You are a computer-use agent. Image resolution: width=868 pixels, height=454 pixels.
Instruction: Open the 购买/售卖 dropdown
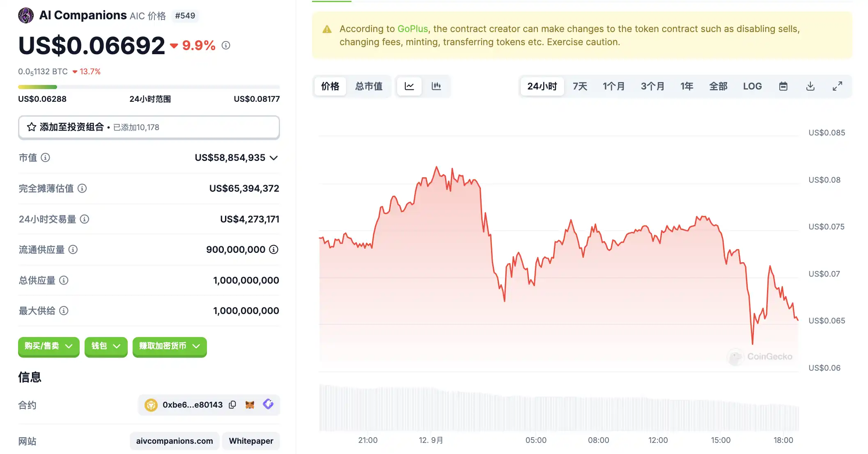pos(48,346)
